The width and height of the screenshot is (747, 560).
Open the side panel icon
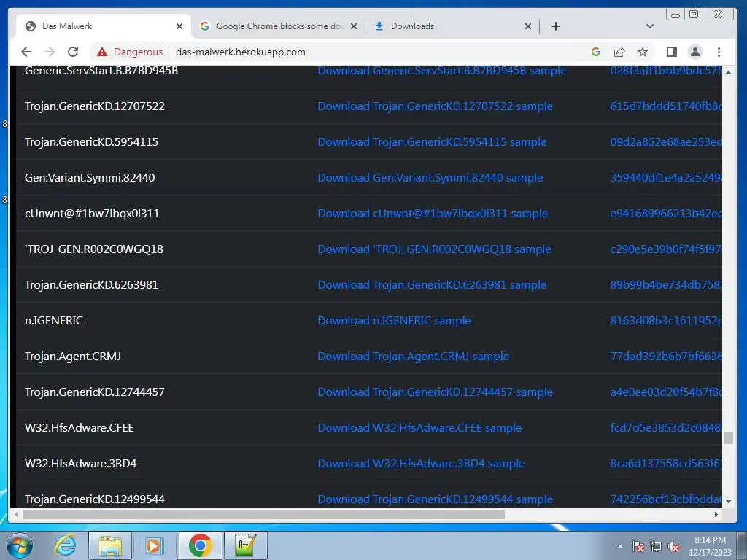coord(672,52)
